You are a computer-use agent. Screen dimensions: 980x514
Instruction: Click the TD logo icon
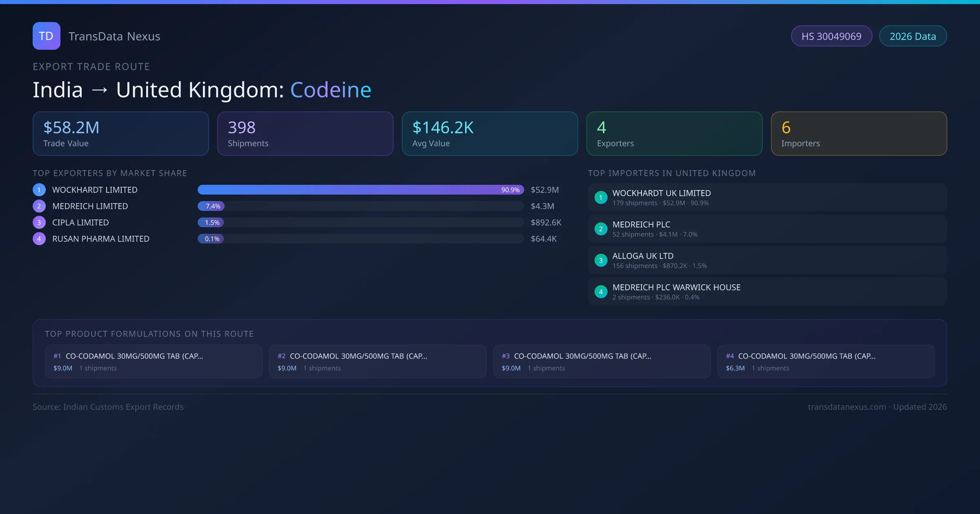tap(46, 36)
